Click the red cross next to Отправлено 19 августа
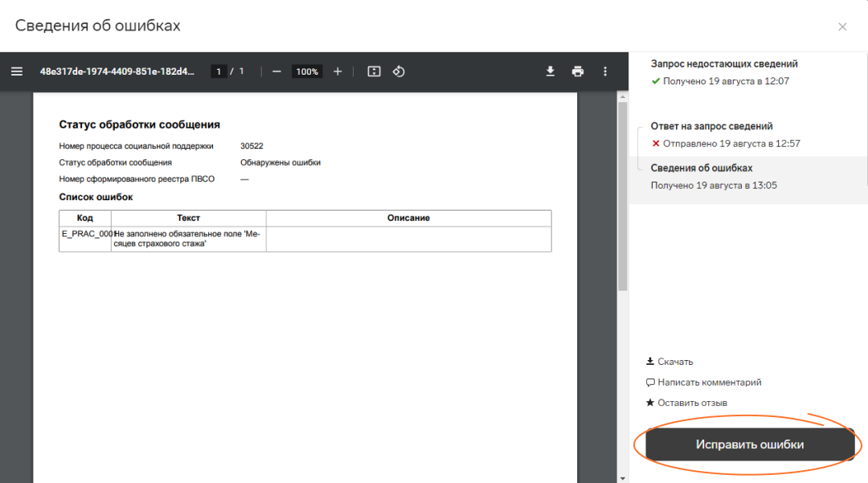The width and height of the screenshot is (868, 483). tap(656, 143)
